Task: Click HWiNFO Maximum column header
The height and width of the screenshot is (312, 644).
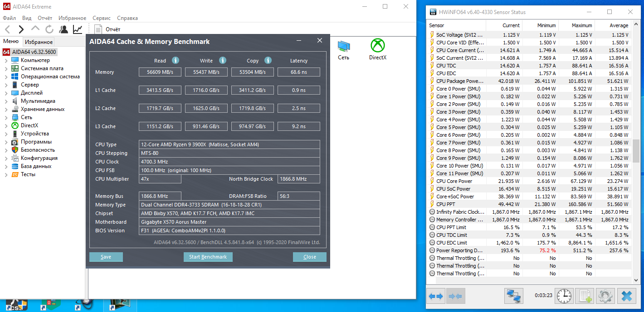Action: pyautogui.click(x=576, y=25)
